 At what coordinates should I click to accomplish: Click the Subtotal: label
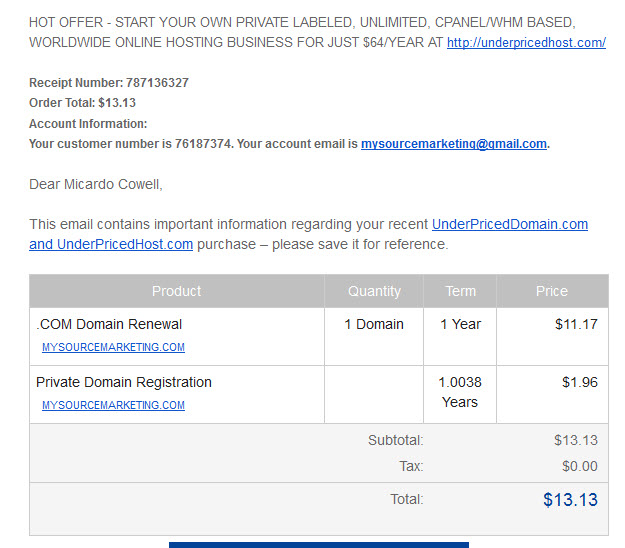pos(395,440)
